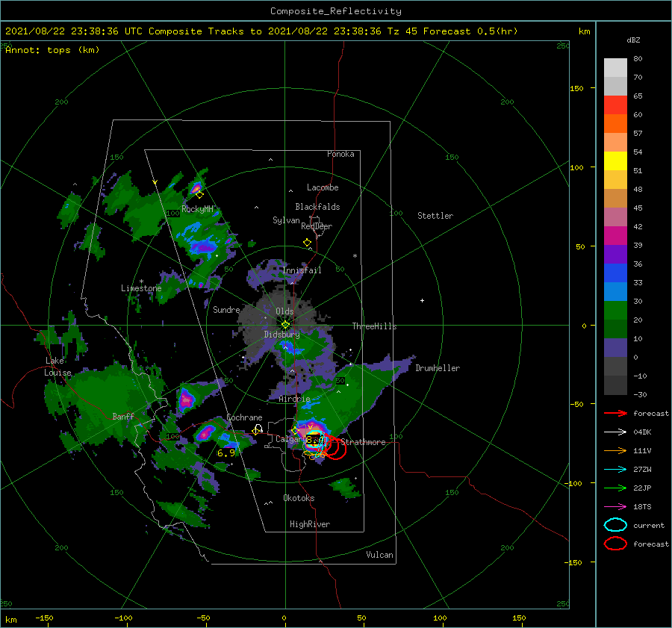The image size is (672, 628).
Task: Click the Cochrane city label
Action: pos(244,417)
